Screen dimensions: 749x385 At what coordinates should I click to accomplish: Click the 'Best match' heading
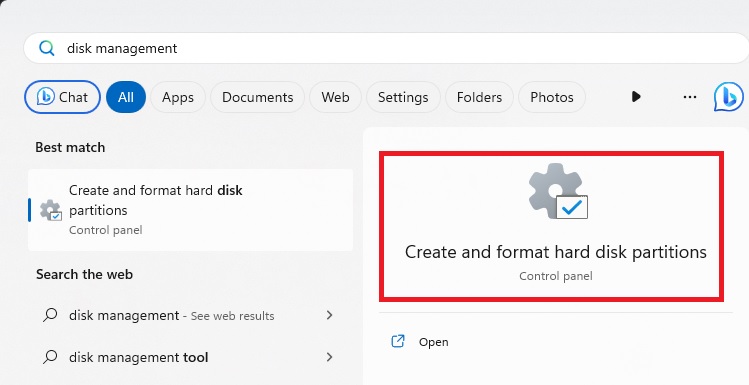pyautogui.click(x=70, y=147)
